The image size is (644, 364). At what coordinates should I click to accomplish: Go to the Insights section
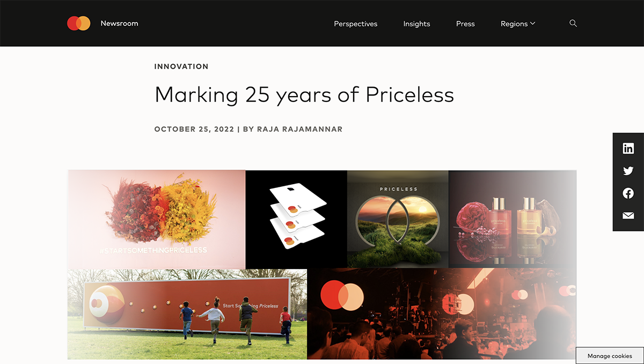pos(416,24)
